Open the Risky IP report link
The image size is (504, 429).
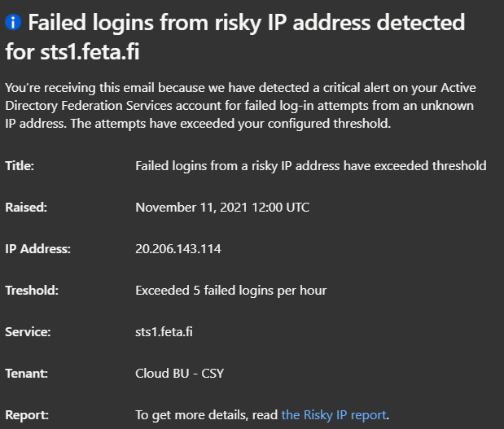point(334,415)
